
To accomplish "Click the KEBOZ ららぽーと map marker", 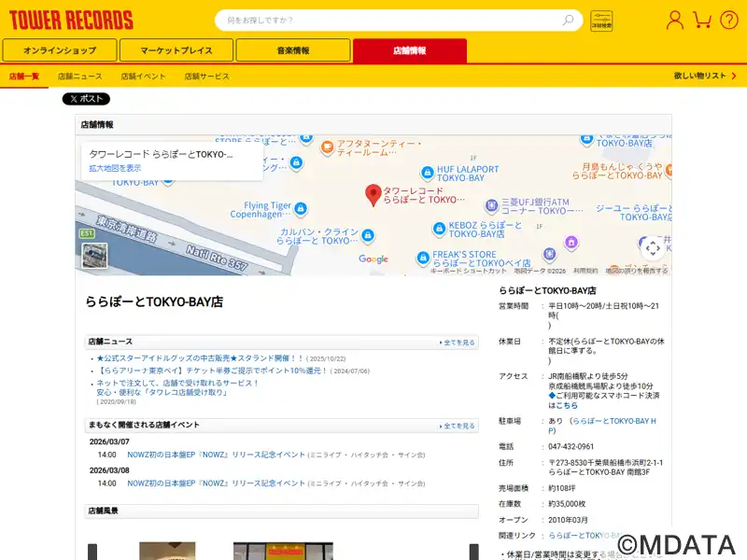I will [439, 229].
